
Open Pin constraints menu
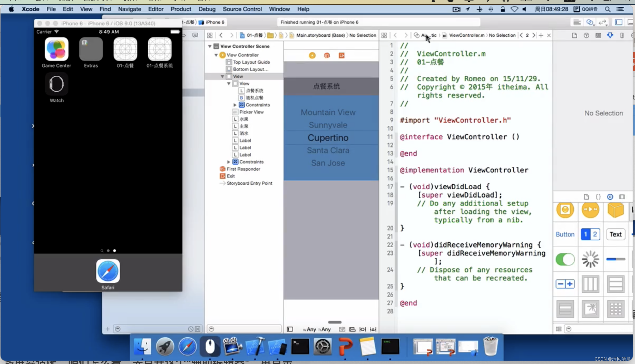(363, 329)
